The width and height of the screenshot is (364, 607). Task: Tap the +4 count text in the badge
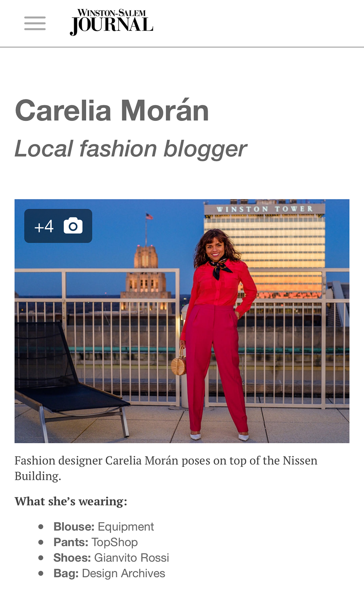[x=44, y=226]
